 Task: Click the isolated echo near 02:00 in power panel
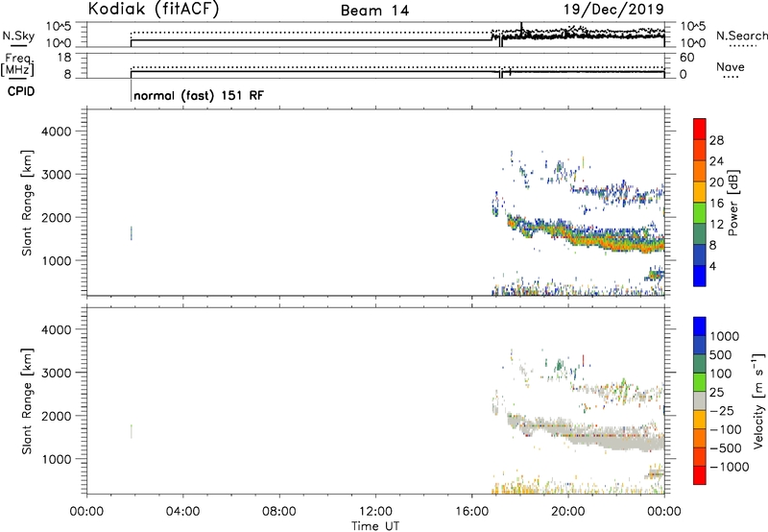[x=132, y=233]
